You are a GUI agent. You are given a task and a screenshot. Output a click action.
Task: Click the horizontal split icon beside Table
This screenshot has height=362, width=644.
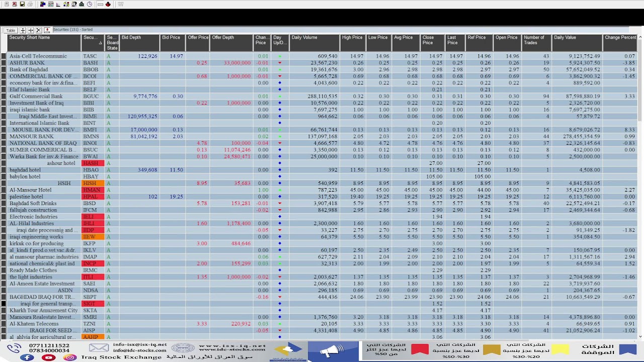click(23, 30)
